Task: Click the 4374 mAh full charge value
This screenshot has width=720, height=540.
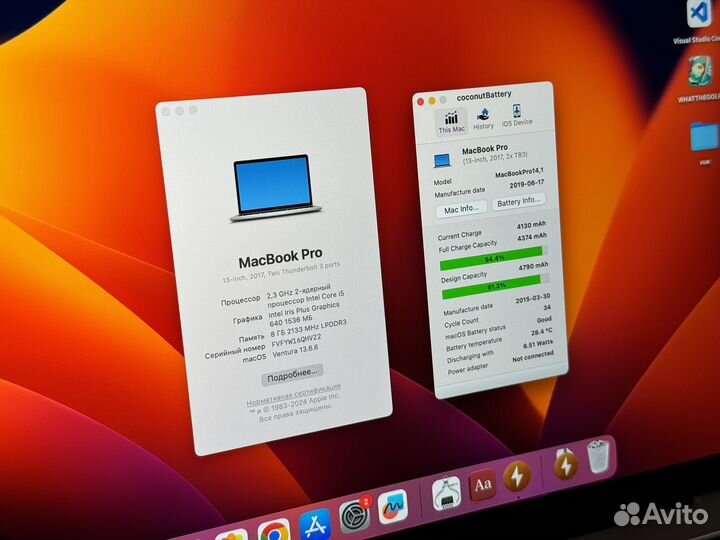Action: pyautogui.click(x=532, y=236)
